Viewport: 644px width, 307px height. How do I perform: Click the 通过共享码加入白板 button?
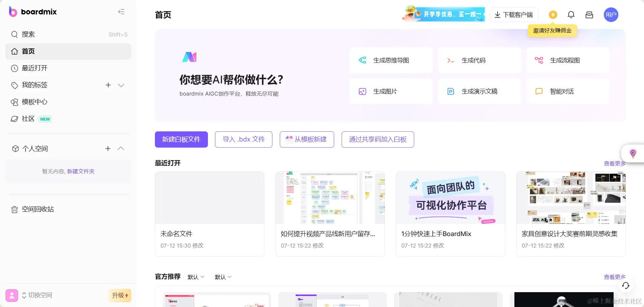coord(378,139)
